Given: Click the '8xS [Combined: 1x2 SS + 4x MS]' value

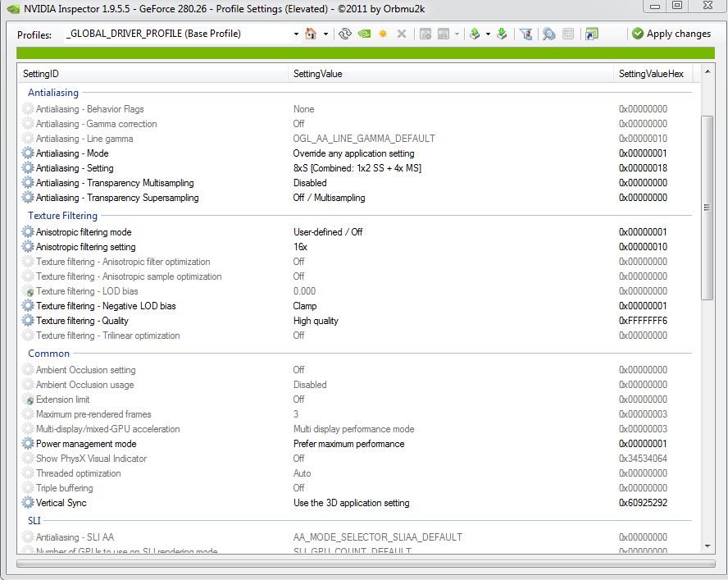Looking at the screenshot, I should click(x=357, y=168).
